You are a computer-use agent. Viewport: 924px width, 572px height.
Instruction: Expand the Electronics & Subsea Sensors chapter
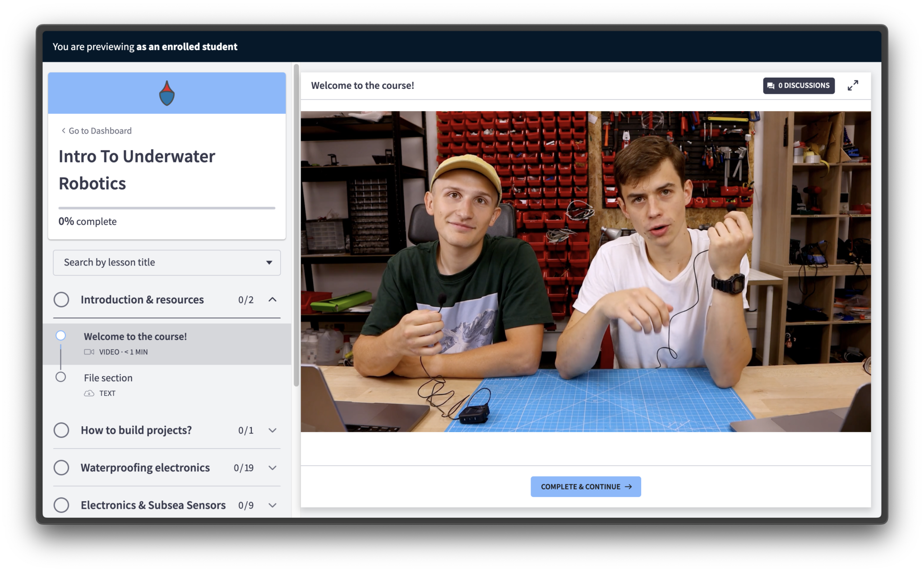point(273,505)
